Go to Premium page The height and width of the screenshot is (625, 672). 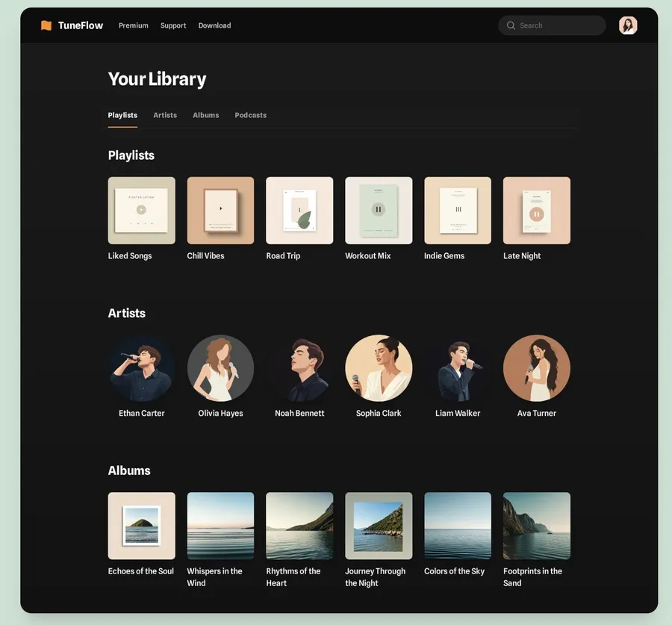click(134, 25)
